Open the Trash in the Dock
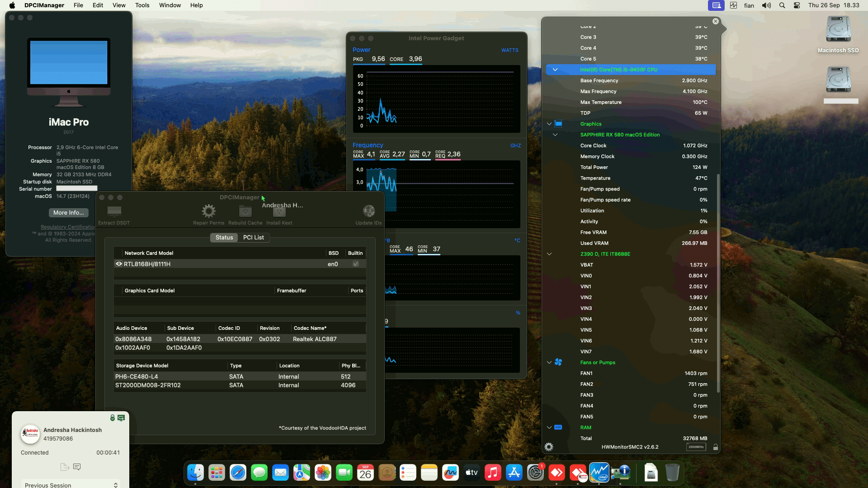 coord(672,473)
